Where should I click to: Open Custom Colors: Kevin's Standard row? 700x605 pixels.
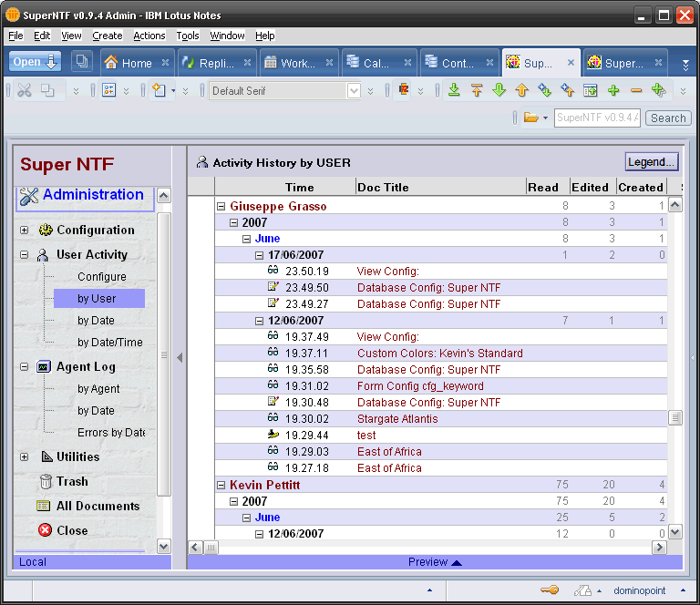click(x=441, y=353)
